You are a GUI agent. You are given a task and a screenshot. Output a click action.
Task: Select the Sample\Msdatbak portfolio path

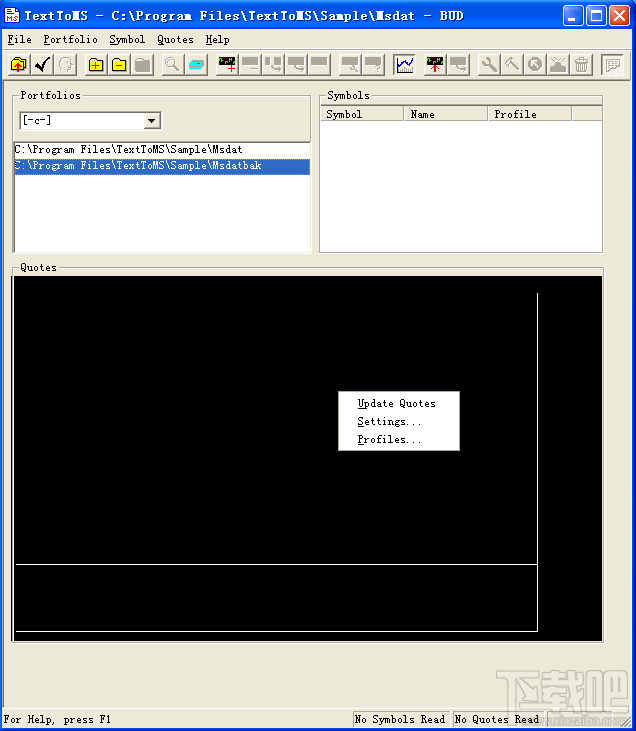(x=162, y=166)
